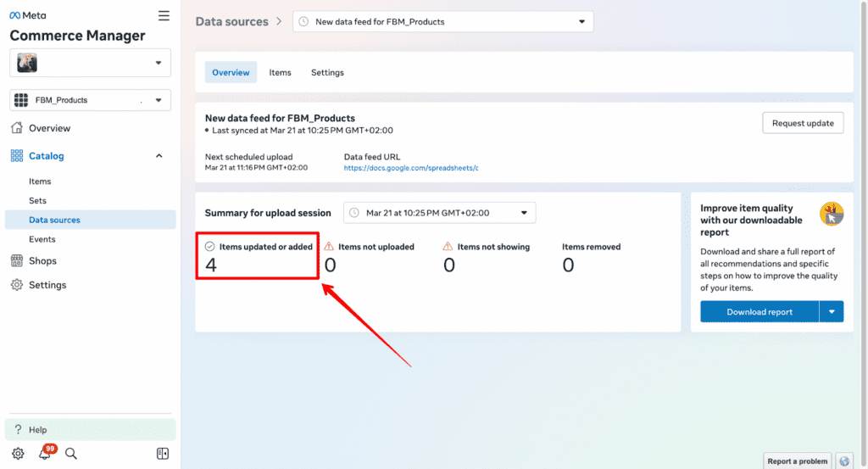
Task: Click the Items updated or added checkmark icon
Action: pos(210,247)
